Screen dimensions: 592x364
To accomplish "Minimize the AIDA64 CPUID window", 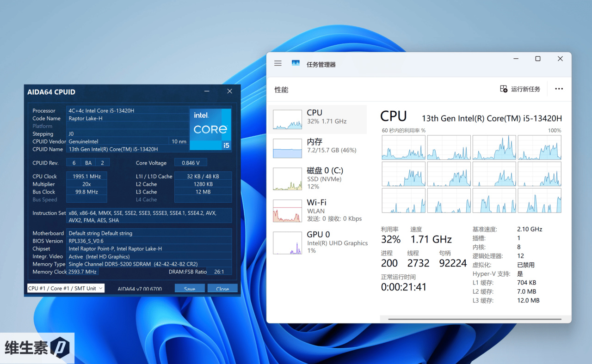I will [x=207, y=91].
